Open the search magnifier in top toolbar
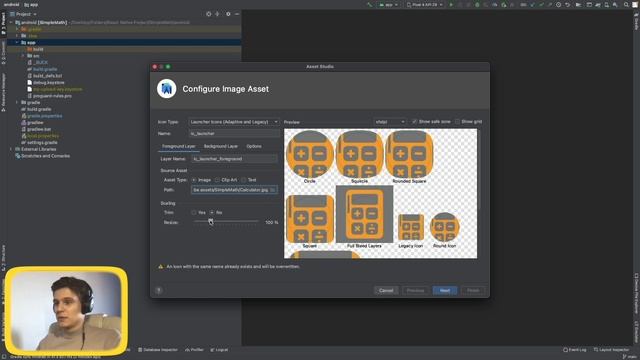Image resolution: width=640 pixels, height=360 pixels. 626,4
